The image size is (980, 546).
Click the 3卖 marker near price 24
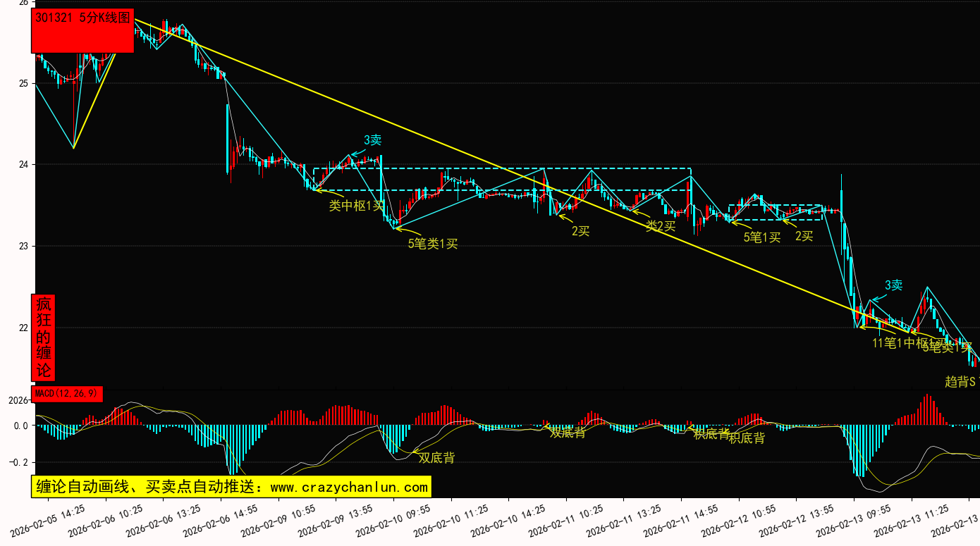point(372,140)
